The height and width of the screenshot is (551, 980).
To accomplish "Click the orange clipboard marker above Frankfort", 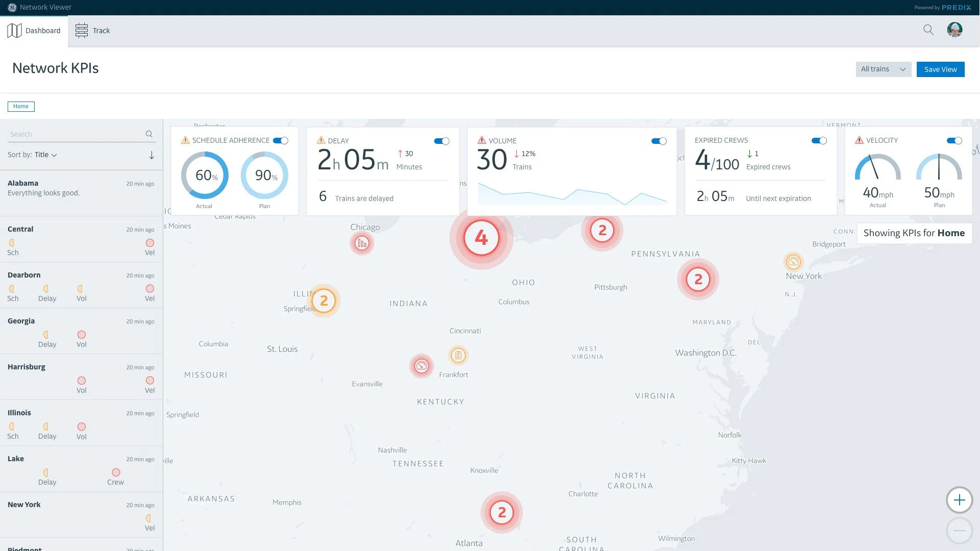I will coord(458,355).
